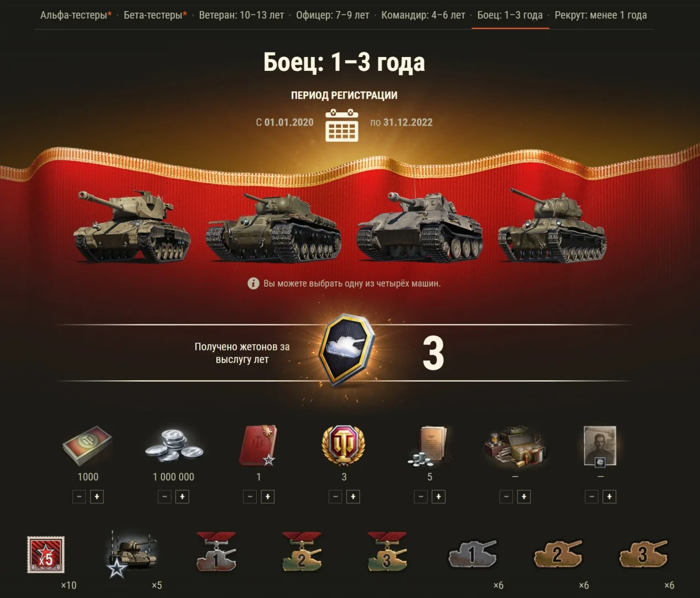Click the service token badge icon

[x=347, y=350]
